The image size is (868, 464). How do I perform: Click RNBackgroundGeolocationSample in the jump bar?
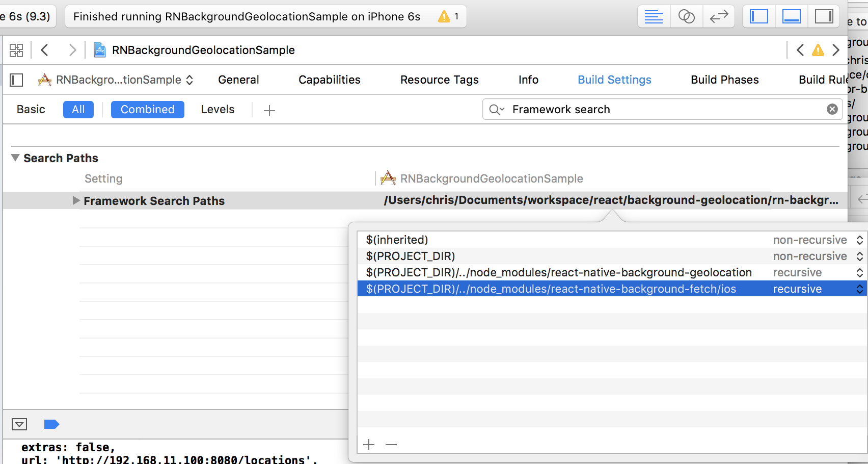pos(203,50)
